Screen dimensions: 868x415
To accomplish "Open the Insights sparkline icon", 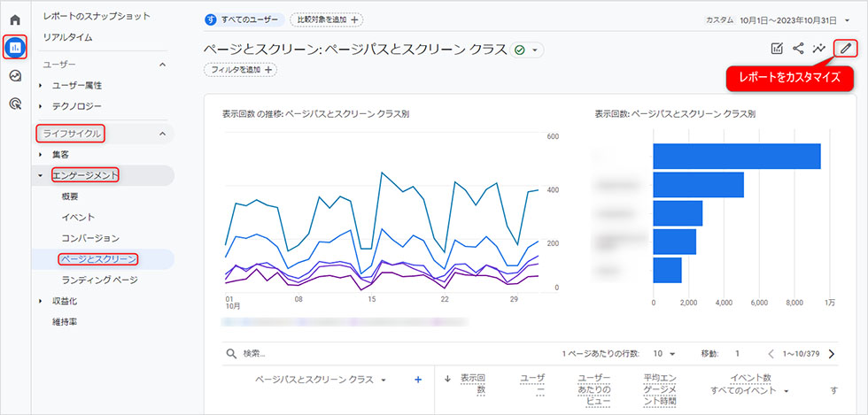I will 818,49.
